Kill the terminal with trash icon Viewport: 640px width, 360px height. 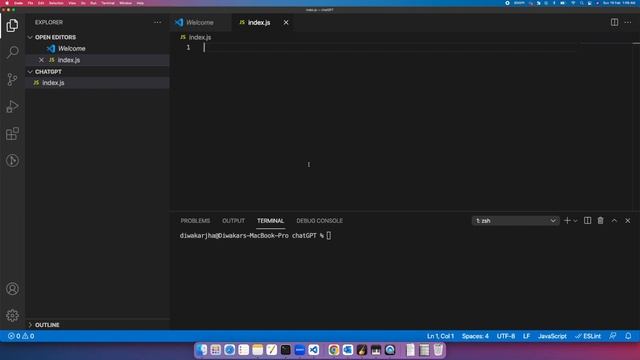click(x=600, y=220)
